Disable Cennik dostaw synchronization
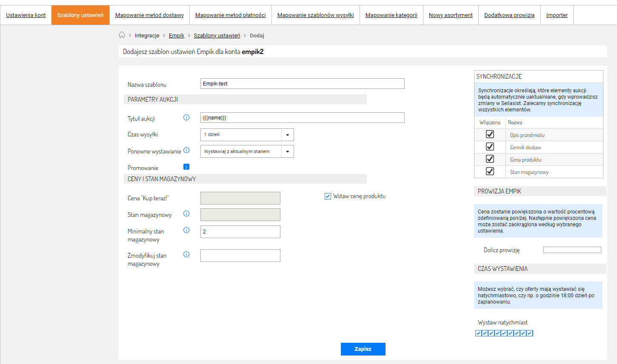 [490, 147]
